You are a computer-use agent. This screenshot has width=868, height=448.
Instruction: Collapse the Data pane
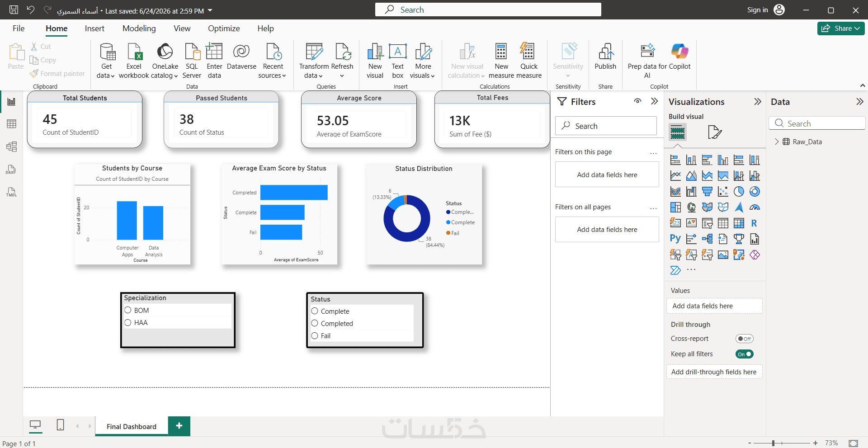pos(859,102)
